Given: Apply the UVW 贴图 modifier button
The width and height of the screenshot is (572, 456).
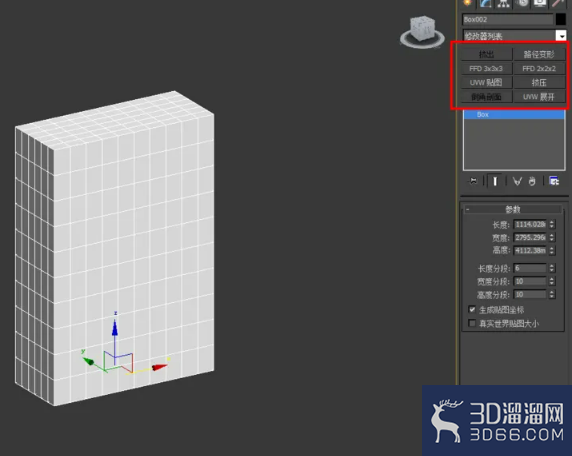Looking at the screenshot, I should coord(486,82).
